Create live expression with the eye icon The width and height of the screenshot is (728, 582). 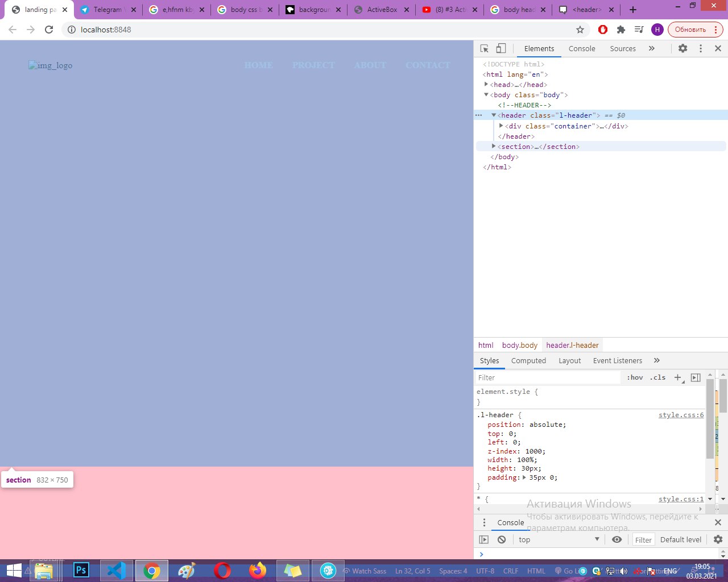tap(617, 539)
